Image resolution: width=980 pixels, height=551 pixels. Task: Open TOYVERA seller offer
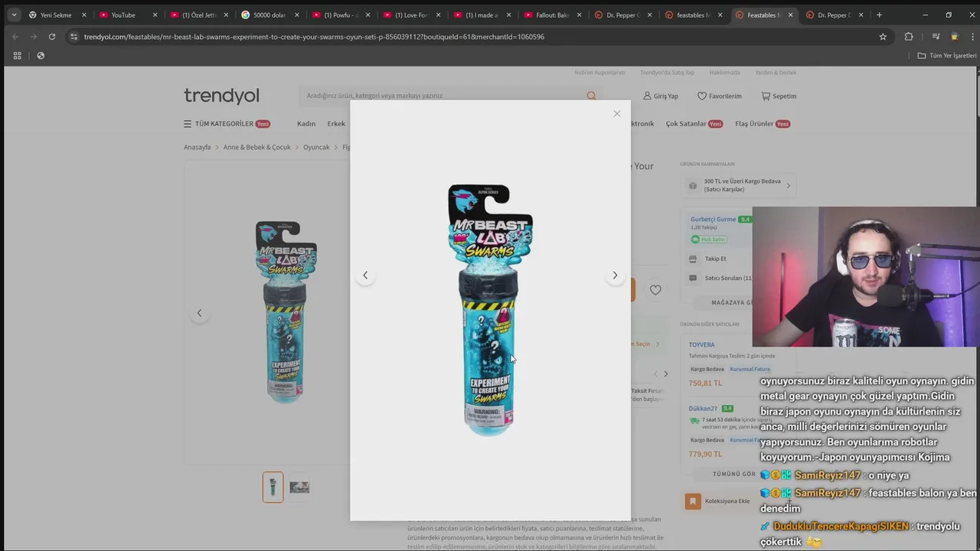[x=701, y=345]
